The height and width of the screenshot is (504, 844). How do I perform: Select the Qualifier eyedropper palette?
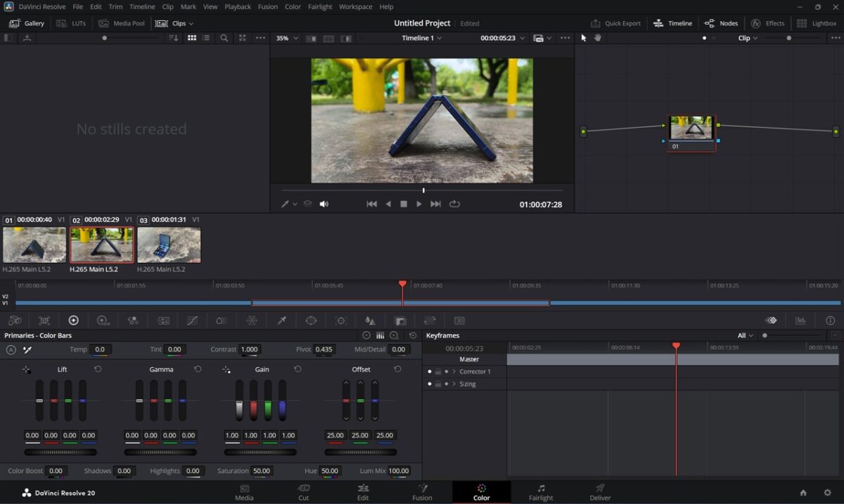pos(281,321)
